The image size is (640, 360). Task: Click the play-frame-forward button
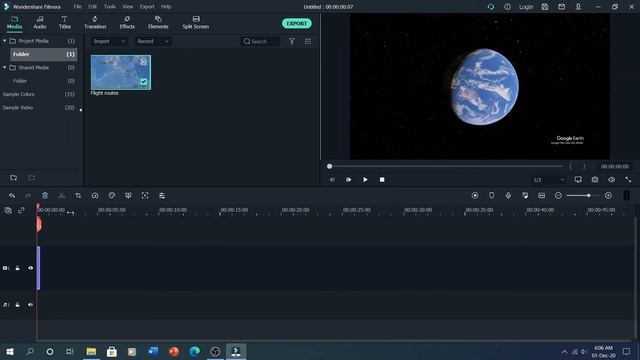tap(349, 180)
